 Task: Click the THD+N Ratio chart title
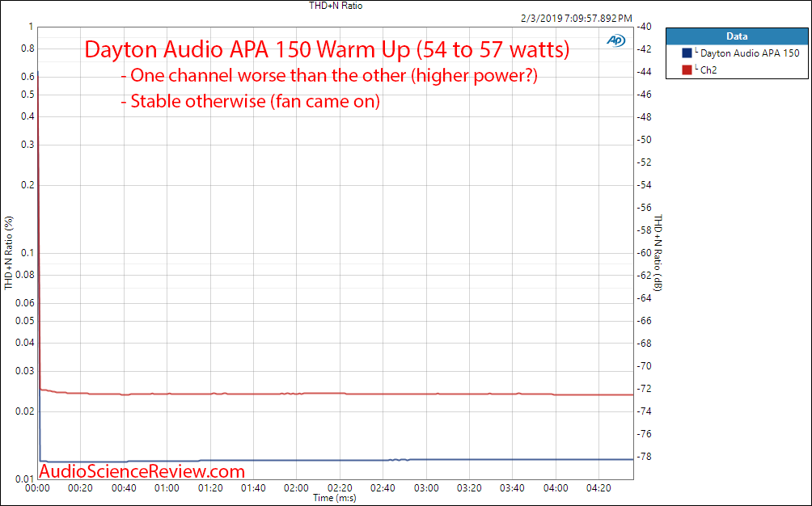(x=336, y=6)
